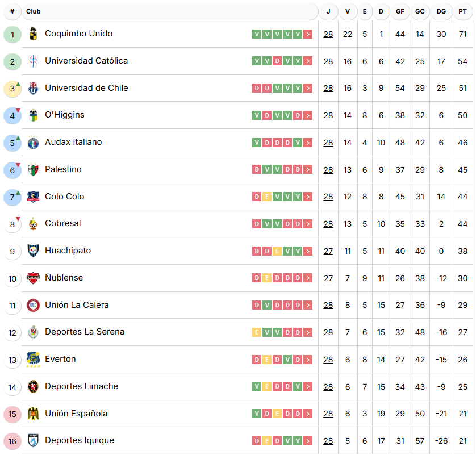476x455 pixels.
Task: Click the Universidad de Chile crest
Action: 33,88
